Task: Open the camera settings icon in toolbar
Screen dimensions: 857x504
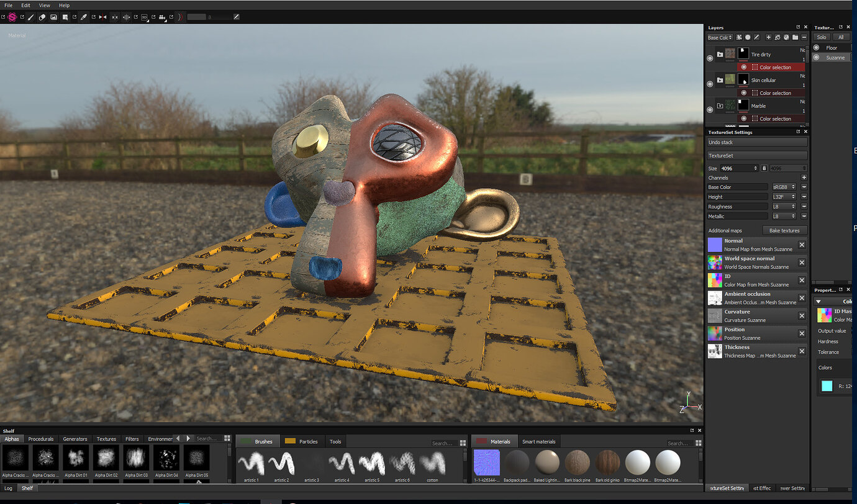Action: point(163,17)
